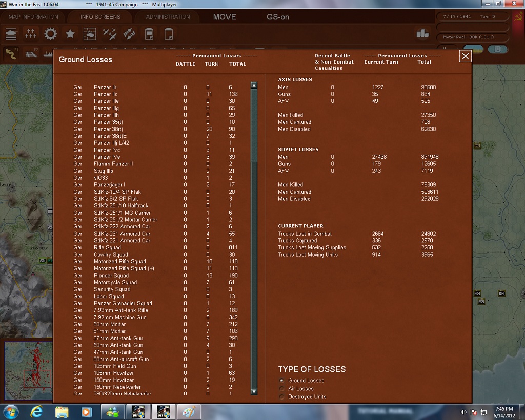Click the strategic minimap thumbnail
Screen dimensions: 525x420
[29, 370]
